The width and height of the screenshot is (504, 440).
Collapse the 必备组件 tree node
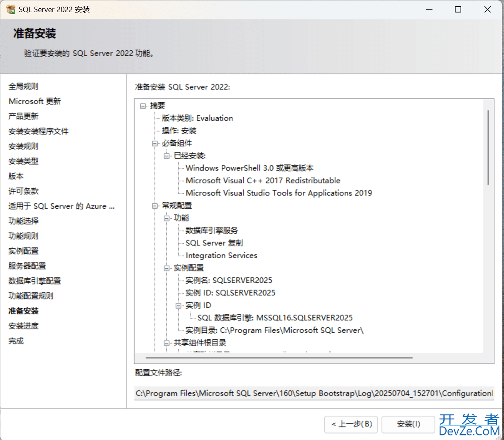coord(155,143)
